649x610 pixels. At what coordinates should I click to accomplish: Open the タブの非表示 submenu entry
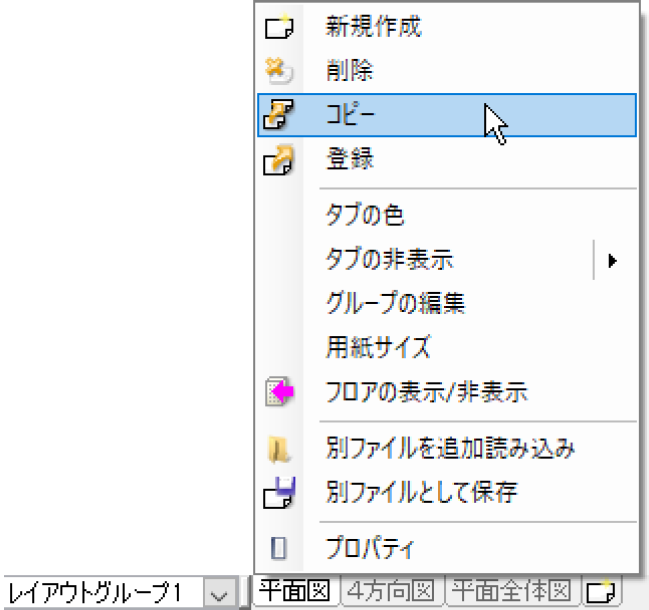pos(446,260)
